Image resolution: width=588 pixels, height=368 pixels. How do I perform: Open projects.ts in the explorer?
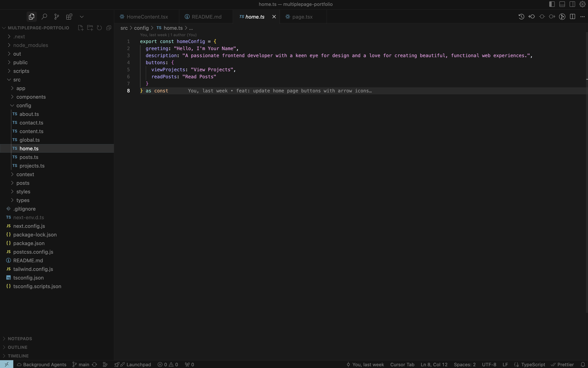click(x=32, y=166)
